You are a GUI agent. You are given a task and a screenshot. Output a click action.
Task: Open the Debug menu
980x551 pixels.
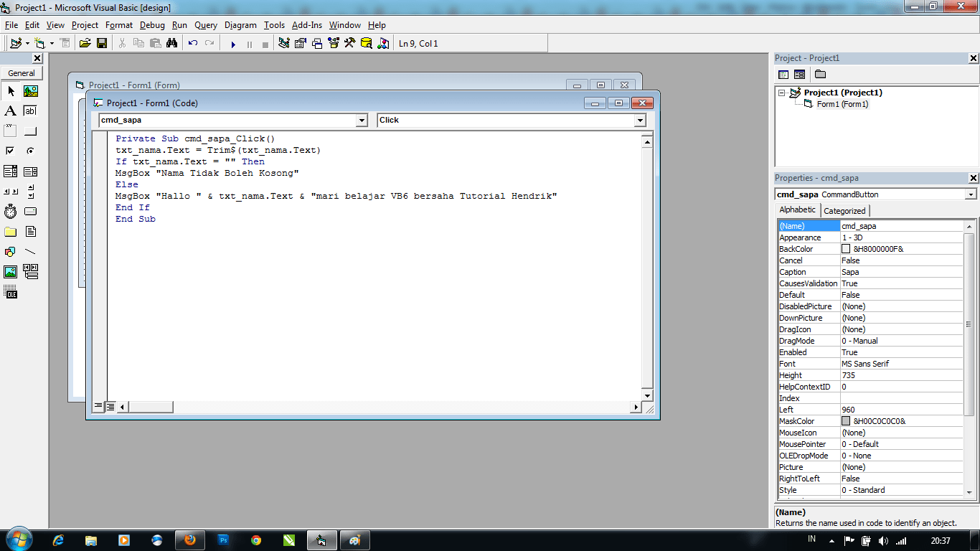pos(152,25)
